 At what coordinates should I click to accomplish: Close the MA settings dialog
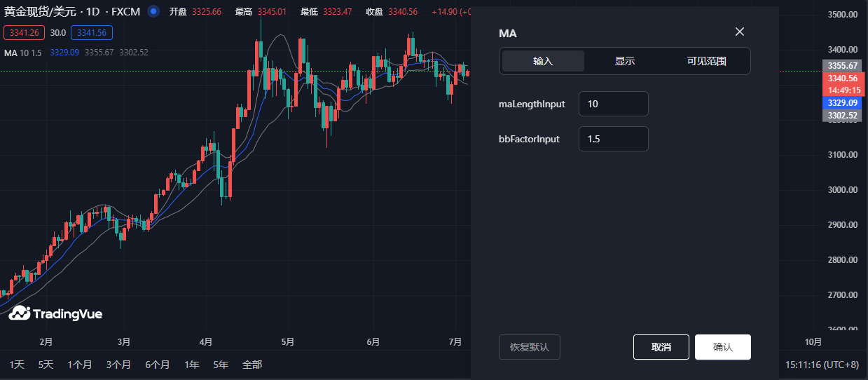coord(739,32)
